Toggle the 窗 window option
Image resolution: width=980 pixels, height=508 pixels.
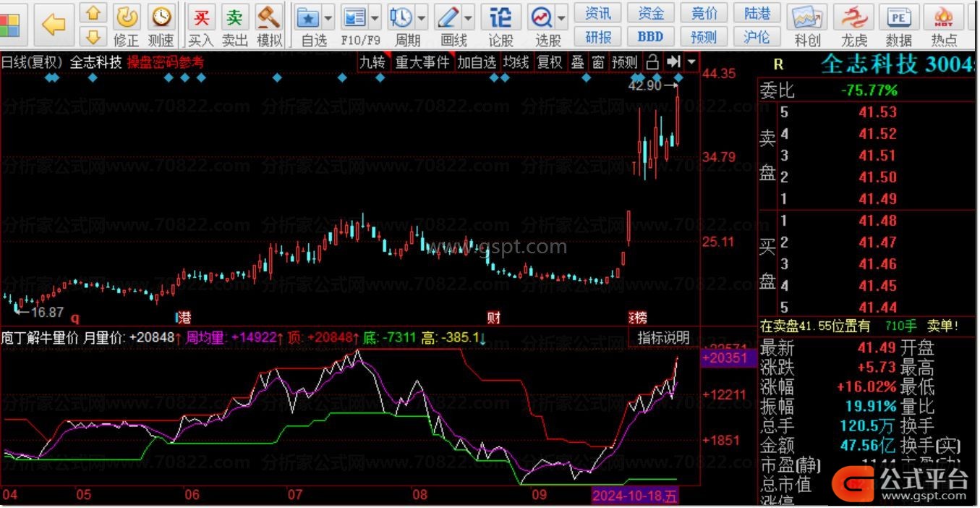pyautogui.click(x=598, y=62)
